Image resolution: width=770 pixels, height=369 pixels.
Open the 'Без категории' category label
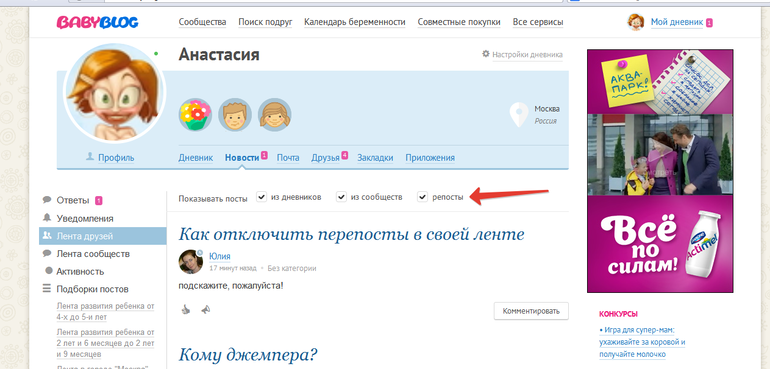(x=292, y=268)
